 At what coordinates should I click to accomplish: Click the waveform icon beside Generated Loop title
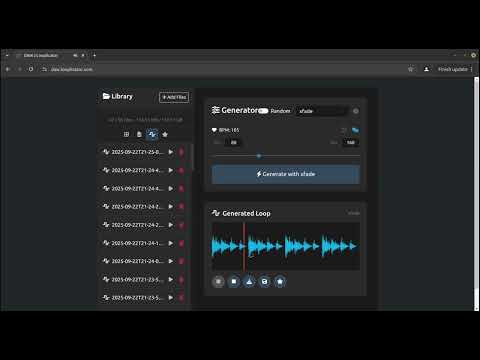pos(216,213)
